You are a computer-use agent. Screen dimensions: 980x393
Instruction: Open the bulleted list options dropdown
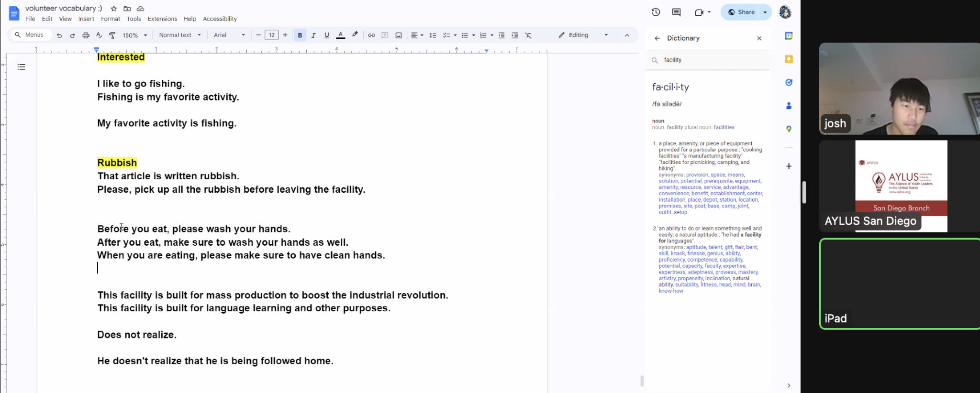(468, 35)
